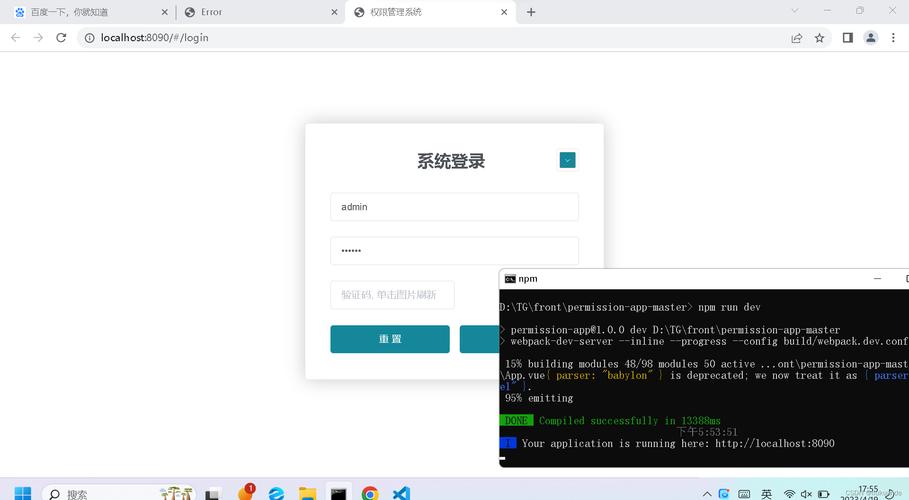Open the orange app with notification badge

(246, 492)
